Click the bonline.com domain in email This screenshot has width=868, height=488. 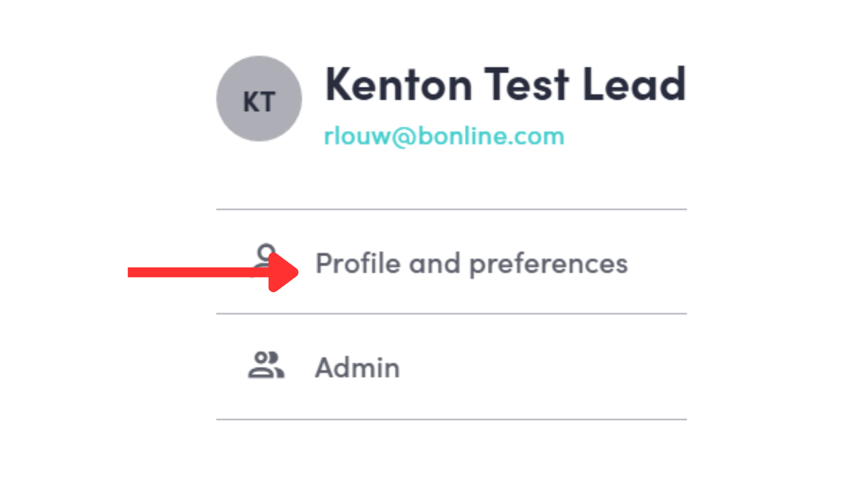tap(491, 136)
